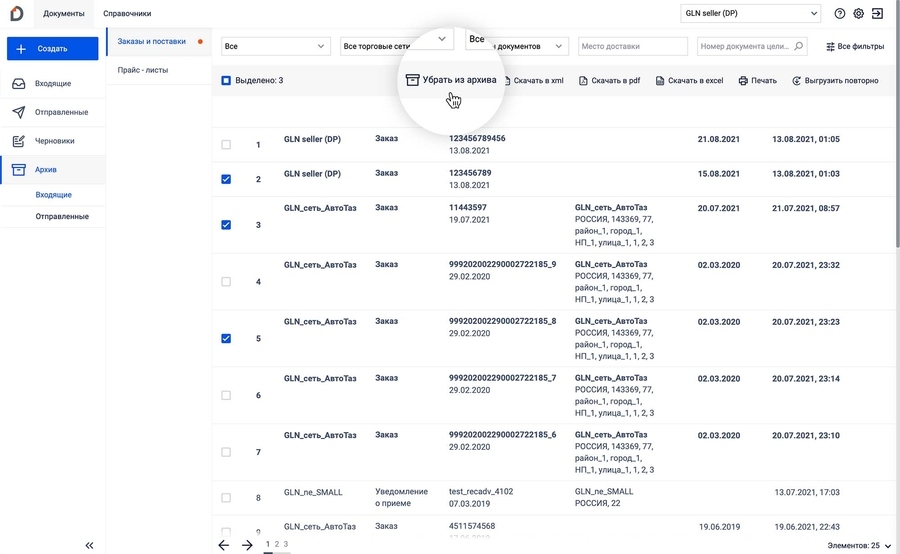Image resolution: width=900 pixels, height=554 pixels.
Task: Click the search magnifier icon in document number field
Action: pos(798,46)
